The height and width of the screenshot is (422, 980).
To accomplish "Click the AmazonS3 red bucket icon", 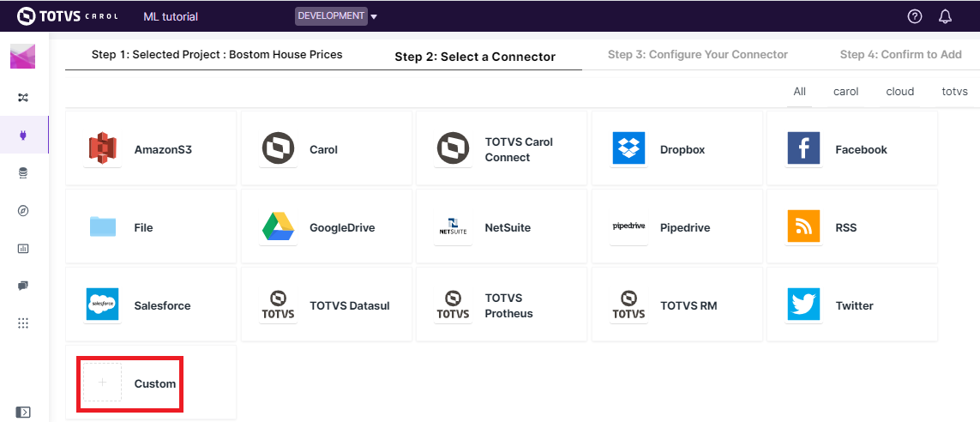I will coord(103,149).
